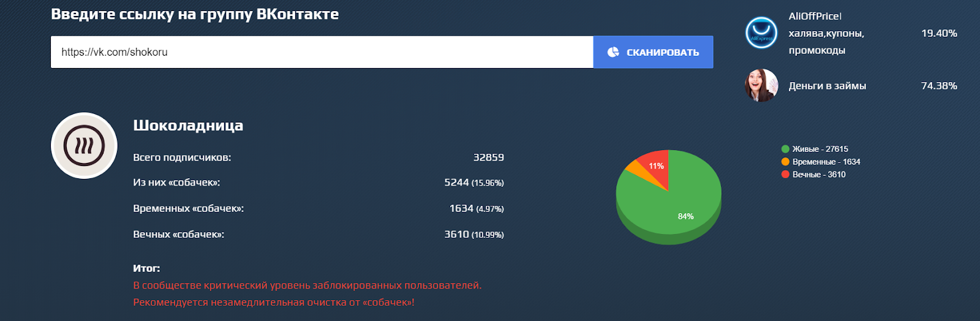This screenshot has height=321, width=980.
Task: Click the 74.38% value for Деньги в займы
Action: tap(939, 86)
